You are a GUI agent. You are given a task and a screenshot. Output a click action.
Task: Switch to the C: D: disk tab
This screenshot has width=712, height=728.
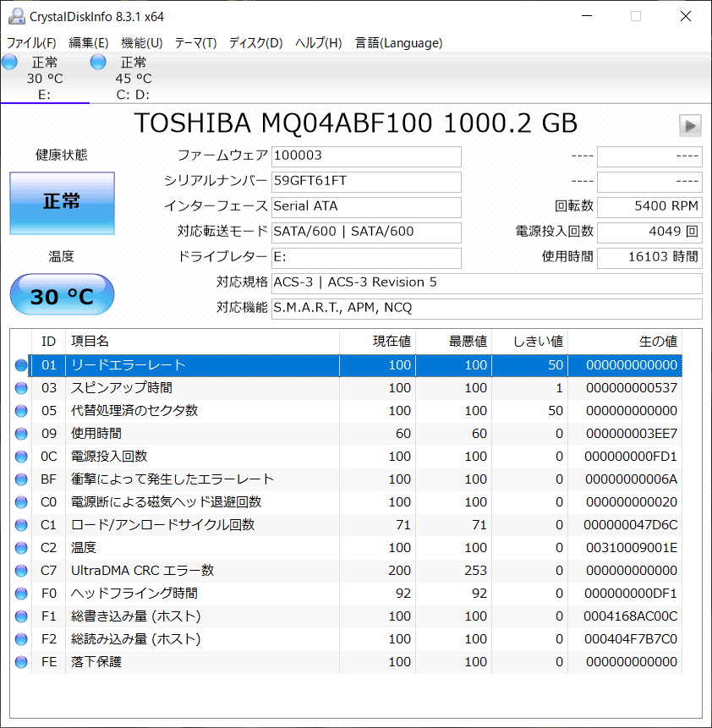point(134,78)
